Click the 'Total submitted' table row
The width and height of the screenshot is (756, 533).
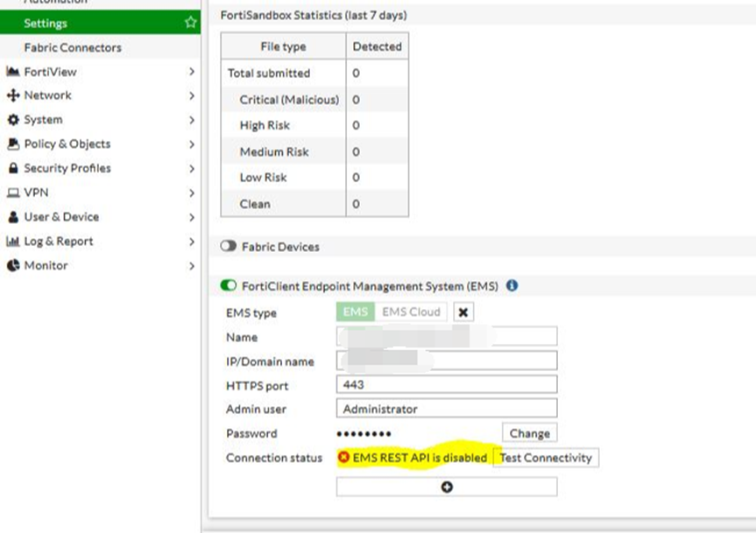point(314,74)
